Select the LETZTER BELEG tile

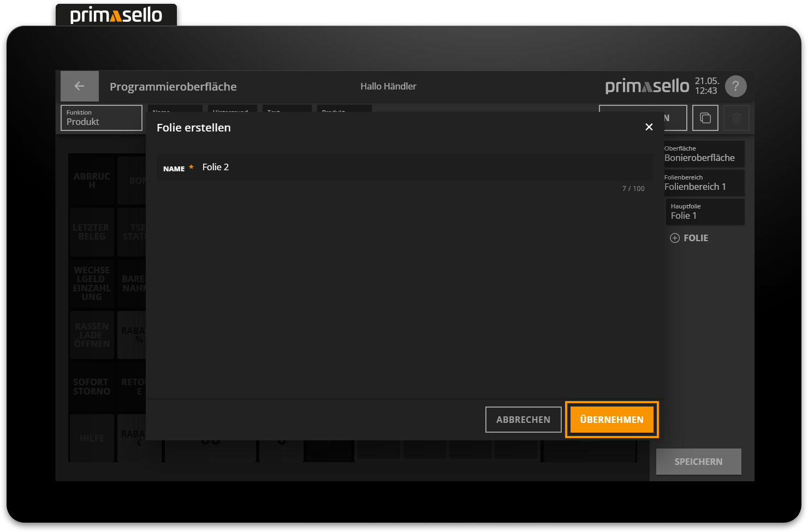(92, 232)
